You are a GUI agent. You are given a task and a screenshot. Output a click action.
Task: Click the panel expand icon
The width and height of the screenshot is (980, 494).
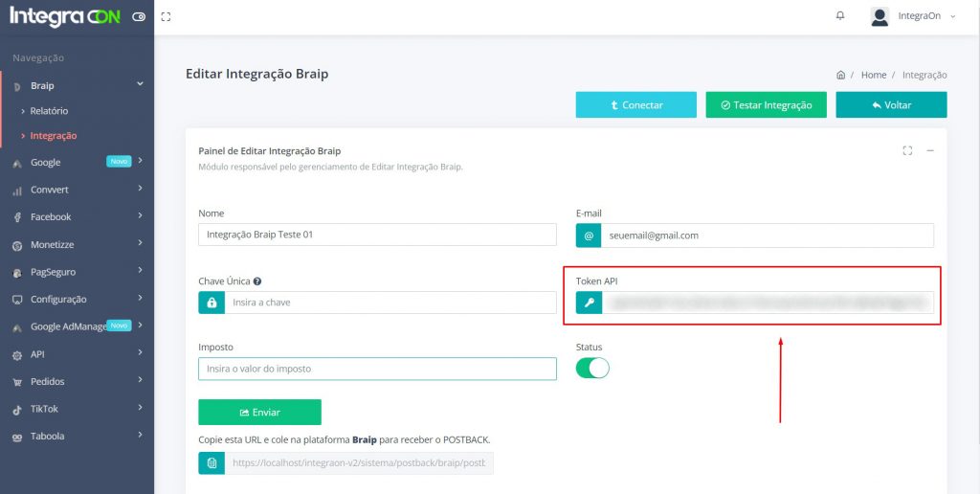pos(907,150)
